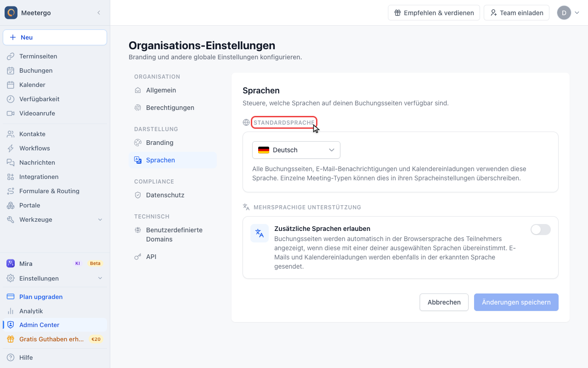Screen dimensions: 588x368
Task: Open the Deutsch default language dropdown
Action: coord(296,150)
